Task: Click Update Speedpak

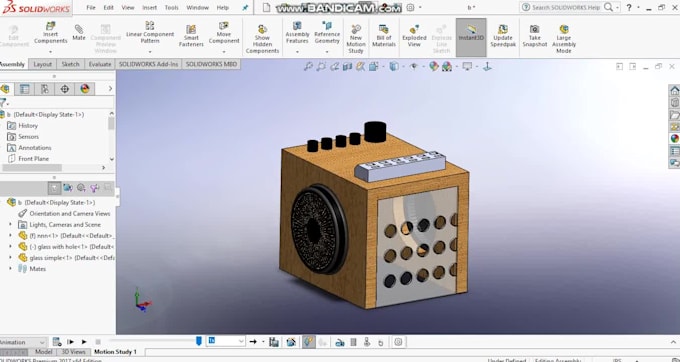Action: [x=503, y=36]
